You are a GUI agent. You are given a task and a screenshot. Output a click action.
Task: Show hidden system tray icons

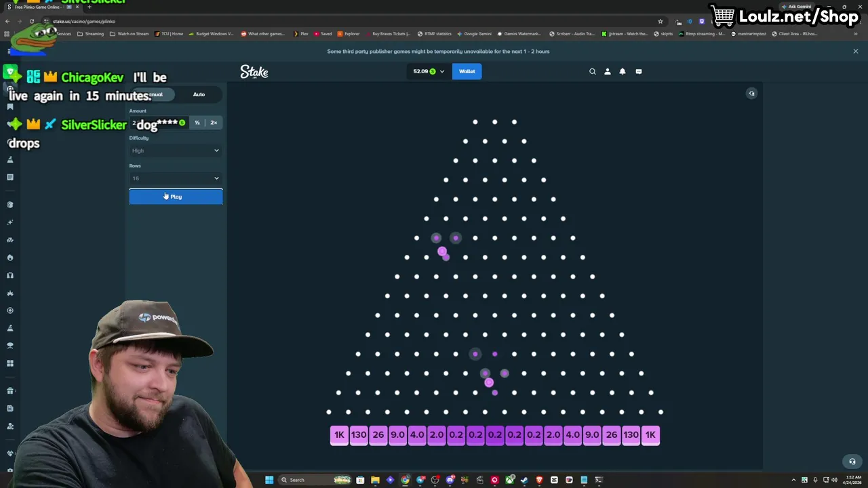795,480
